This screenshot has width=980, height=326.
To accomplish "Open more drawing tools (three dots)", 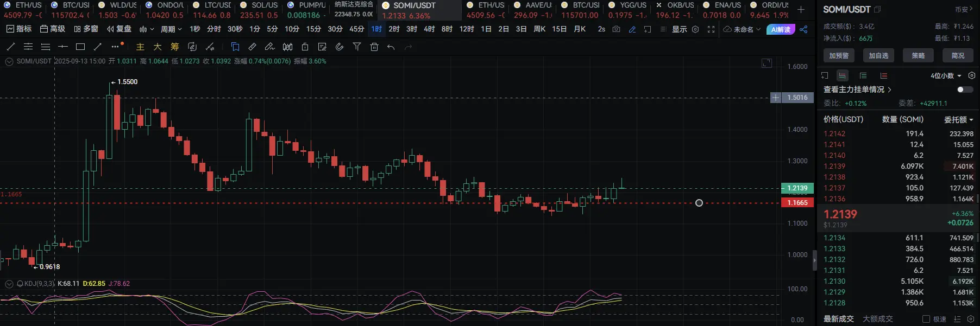I will pos(116,47).
